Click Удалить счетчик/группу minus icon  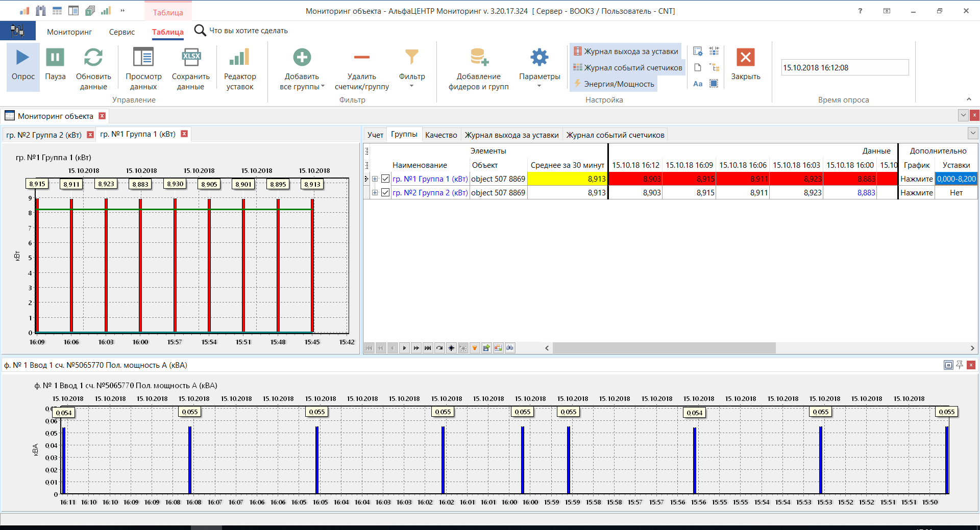click(361, 58)
